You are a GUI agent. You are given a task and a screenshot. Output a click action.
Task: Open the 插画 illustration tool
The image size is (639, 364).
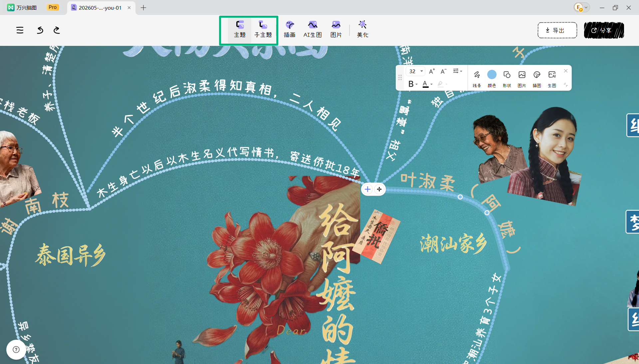coord(290,29)
